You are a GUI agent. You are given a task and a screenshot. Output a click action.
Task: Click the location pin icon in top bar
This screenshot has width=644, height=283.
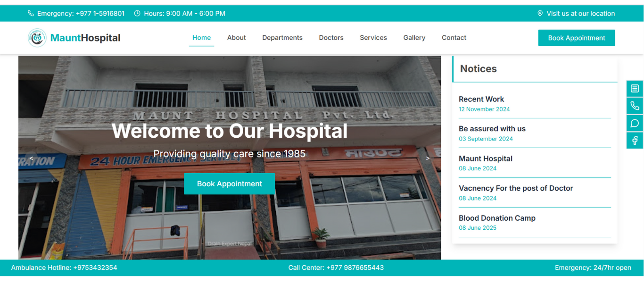click(x=540, y=14)
